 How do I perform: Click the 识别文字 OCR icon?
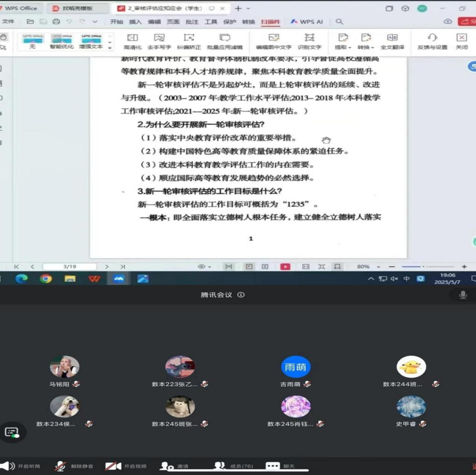pos(309,41)
